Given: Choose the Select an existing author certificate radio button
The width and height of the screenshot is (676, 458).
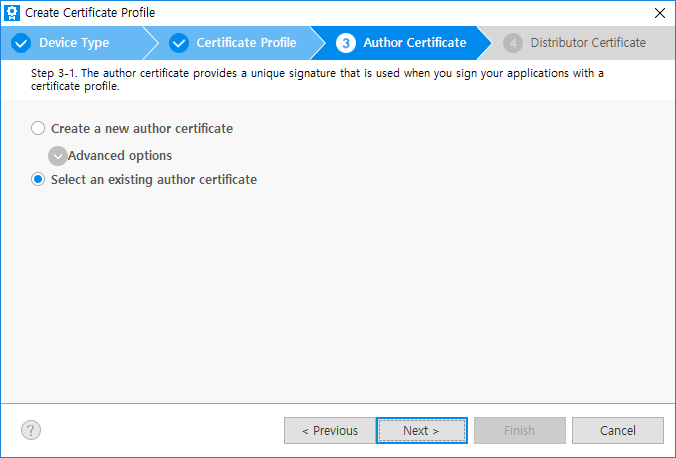Looking at the screenshot, I should (38, 180).
